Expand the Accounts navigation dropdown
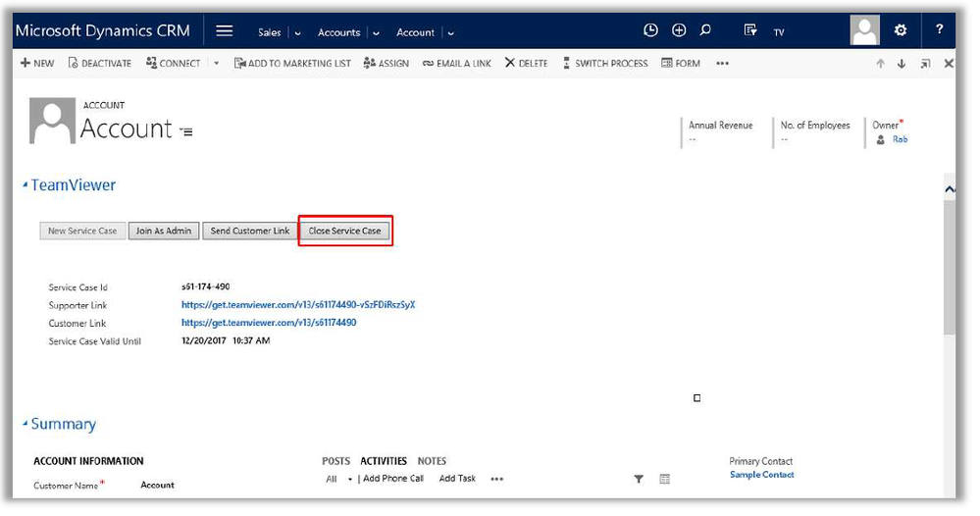 coord(376,33)
